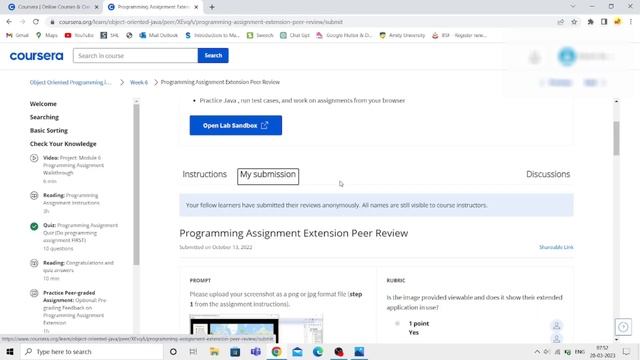Open Cortana circle on the taskbar
This screenshot has width=640, height=360.
coord(173,351)
